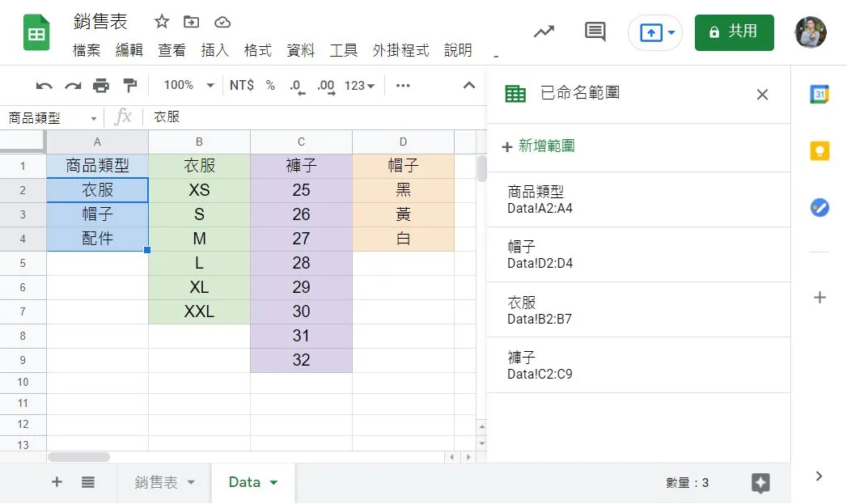Open the 查看 menu
Screen dimensions: 847x504
172,50
